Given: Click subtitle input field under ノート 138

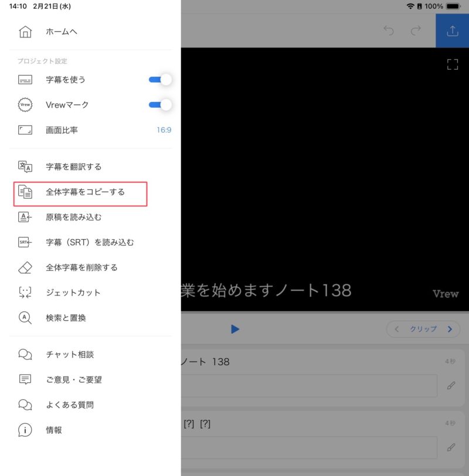Looking at the screenshot, I should click(309, 386).
